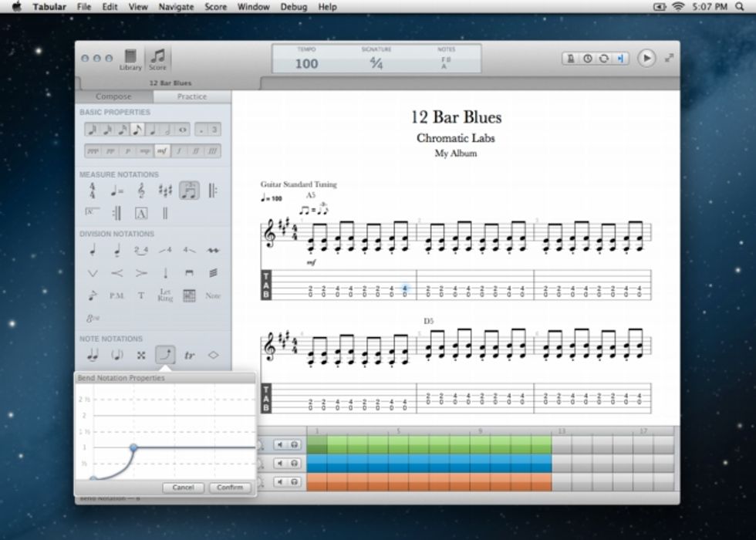Set dynamics to mezzo-forte 'mf'
The height and width of the screenshot is (540, 756).
tap(161, 151)
